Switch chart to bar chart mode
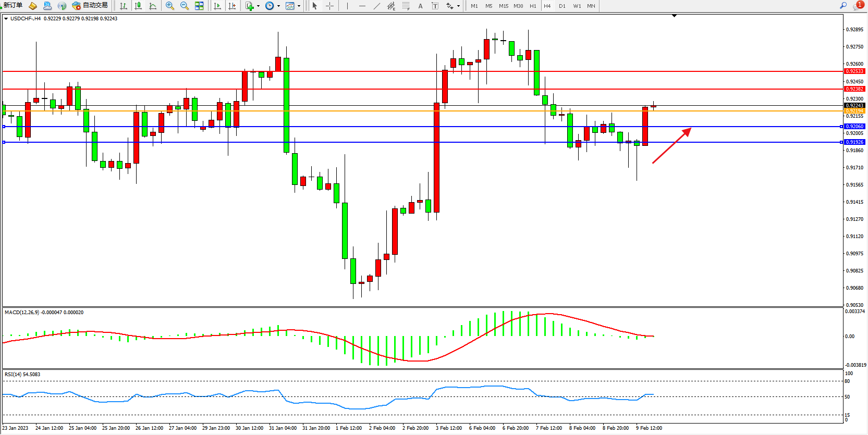The height and width of the screenshot is (435, 868). [124, 6]
